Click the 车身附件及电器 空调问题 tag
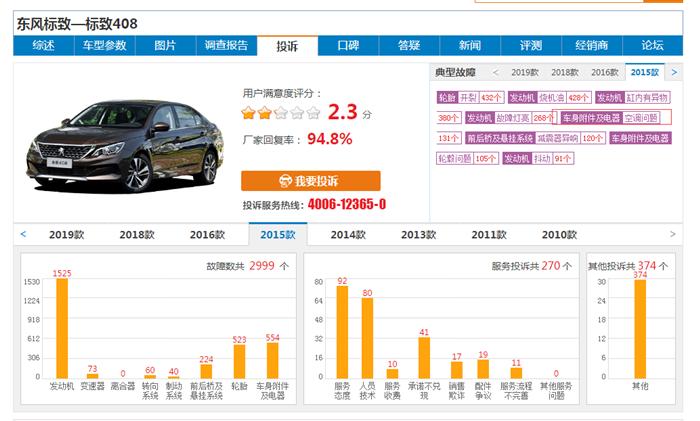 (x=610, y=118)
